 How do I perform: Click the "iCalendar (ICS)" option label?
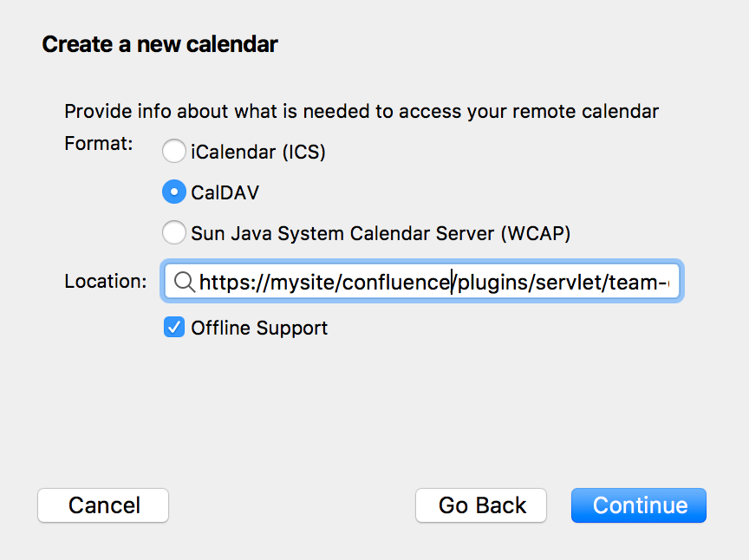coord(257,153)
